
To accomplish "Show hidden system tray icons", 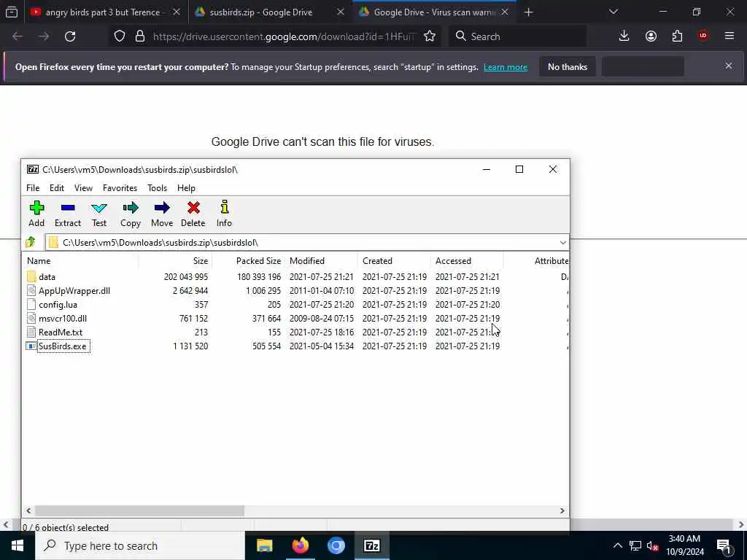I will 617,545.
